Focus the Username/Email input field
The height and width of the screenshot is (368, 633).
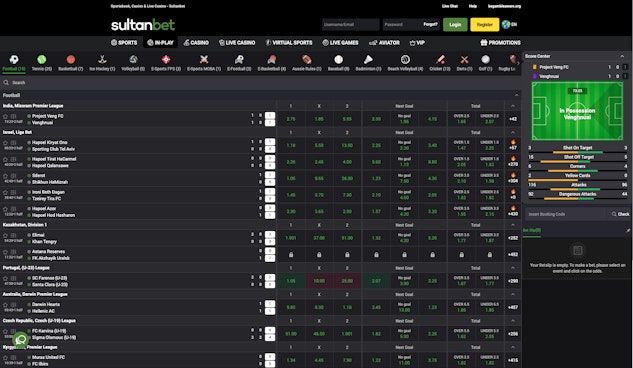pyautogui.click(x=350, y=25)
